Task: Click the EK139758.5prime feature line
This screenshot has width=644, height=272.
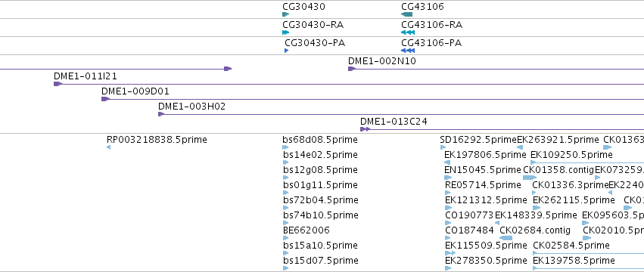Action: pos(588,268)
